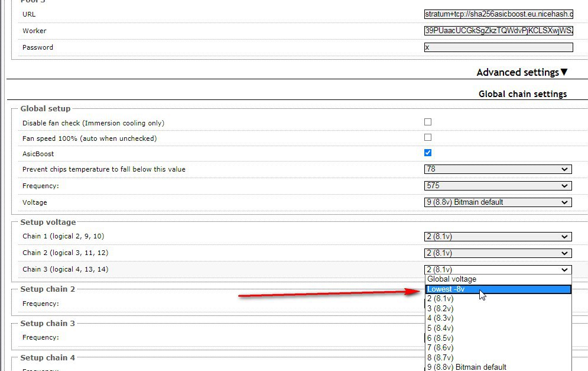The height and width of the screenshot is (371, 588).
Task: Click the Setup chain 2 group label
Action: 48,289
